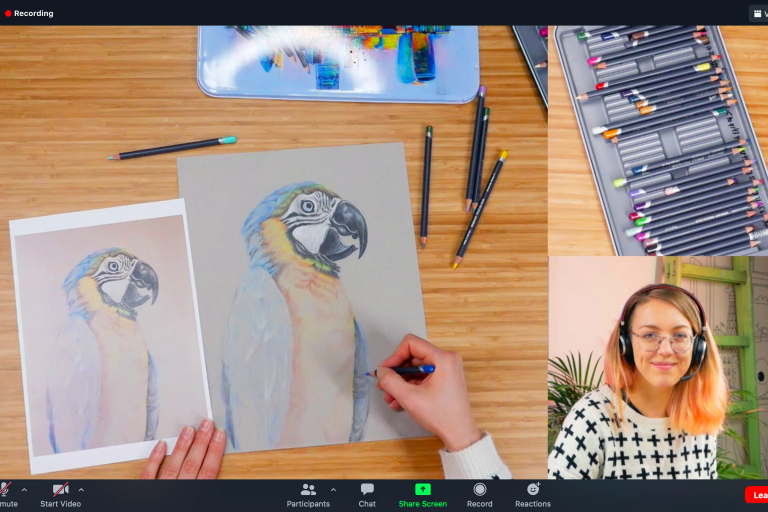The image size is (768, 512).
Task: Click the green Share Screen icon
Action: [x=423, y=489]
